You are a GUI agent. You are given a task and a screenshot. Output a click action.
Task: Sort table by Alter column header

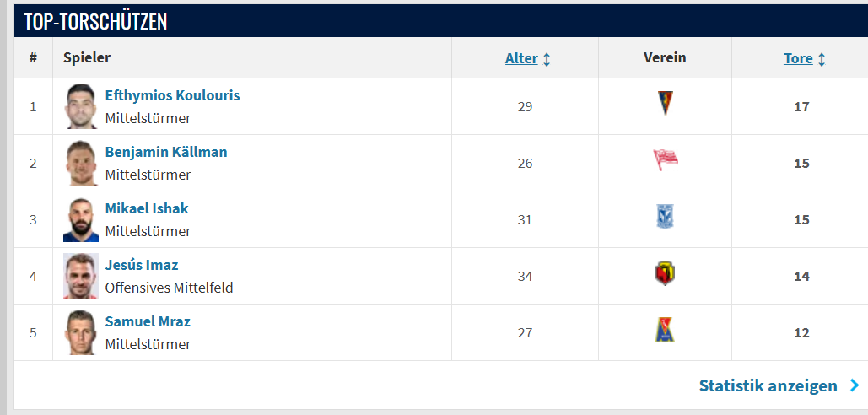521,58
